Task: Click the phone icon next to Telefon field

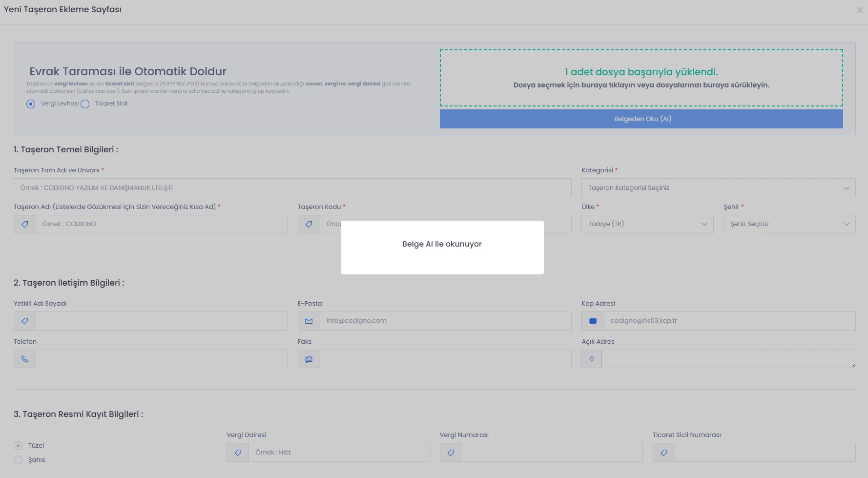Action: click(x=25, y=359)
